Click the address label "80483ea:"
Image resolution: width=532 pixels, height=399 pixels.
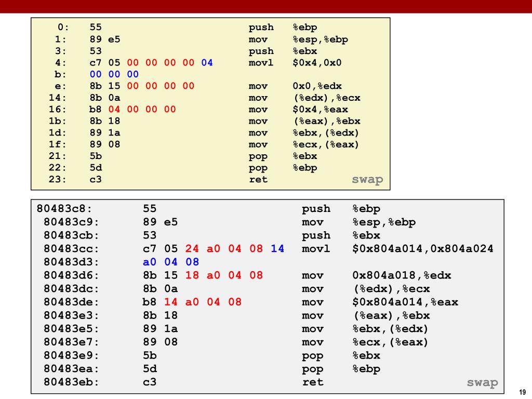tap(71, 369)
